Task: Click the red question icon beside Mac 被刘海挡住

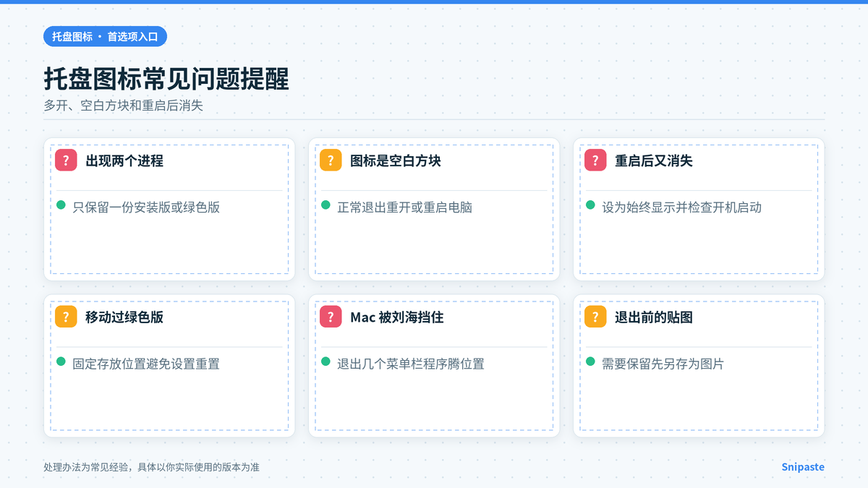Action: coord(331,317)
